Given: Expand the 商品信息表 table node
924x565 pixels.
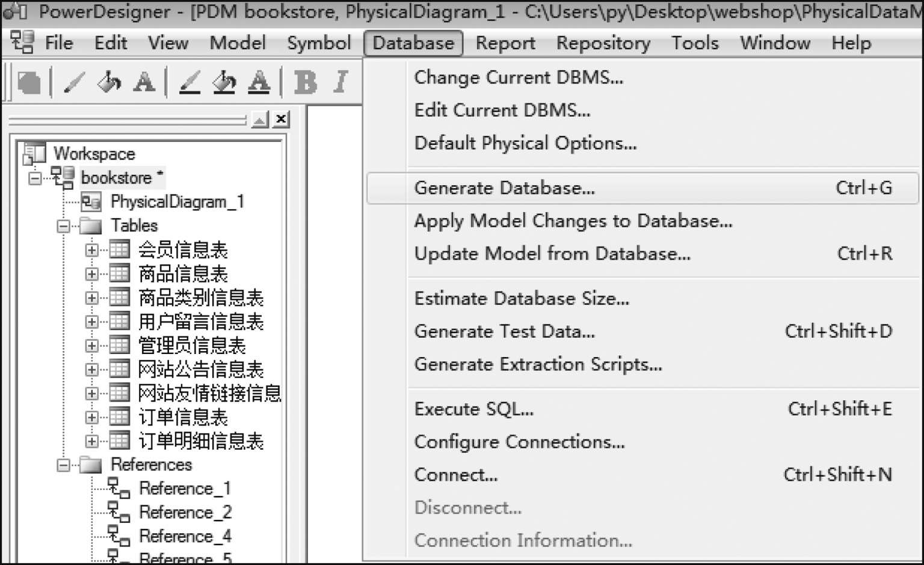Looking at the screenshot, I should pos(92,274).
